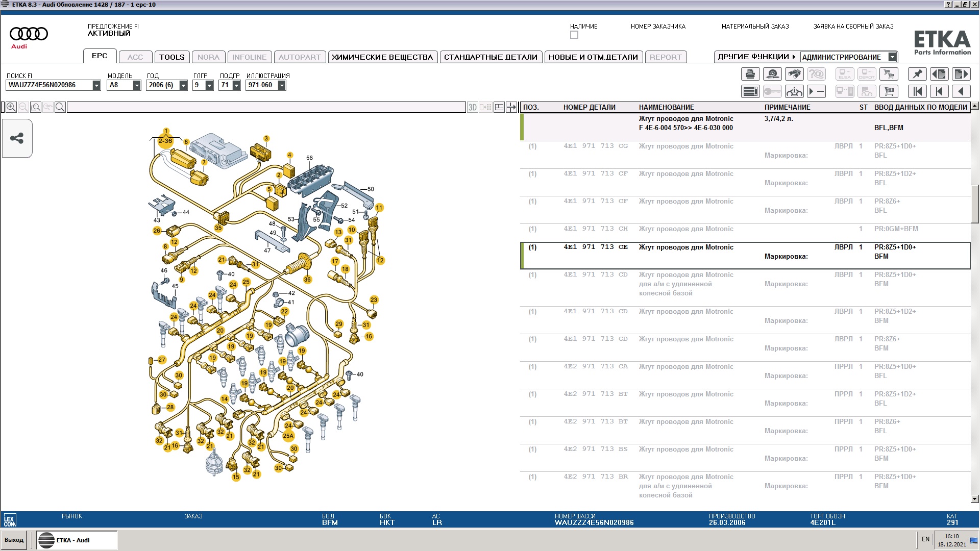The height and width of the screenshot is (551, 980).
Task: Open the Администрирование dropdown
Action: coord(892,57)
